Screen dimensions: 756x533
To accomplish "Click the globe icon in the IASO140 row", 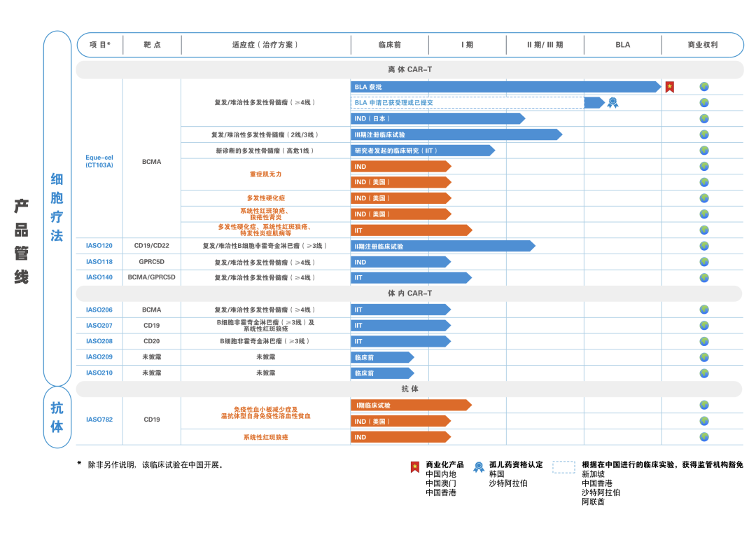I will coord(704,278).
